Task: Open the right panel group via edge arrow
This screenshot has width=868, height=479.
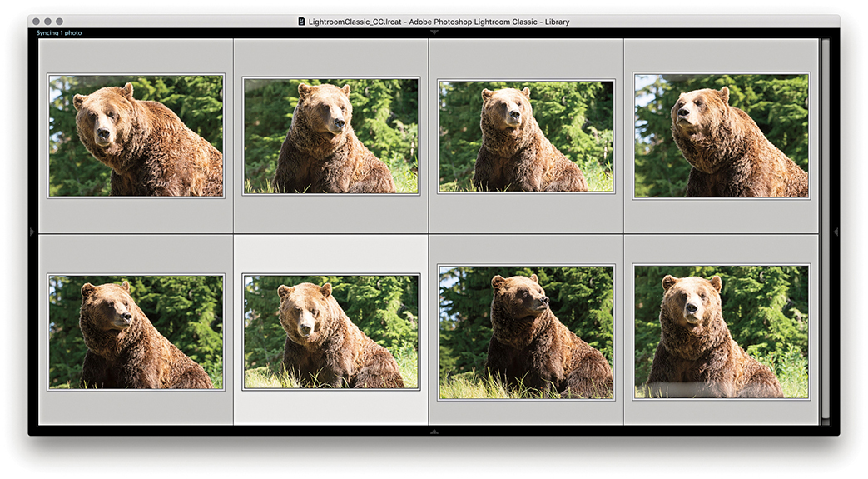Action: [x=835, y=232]
